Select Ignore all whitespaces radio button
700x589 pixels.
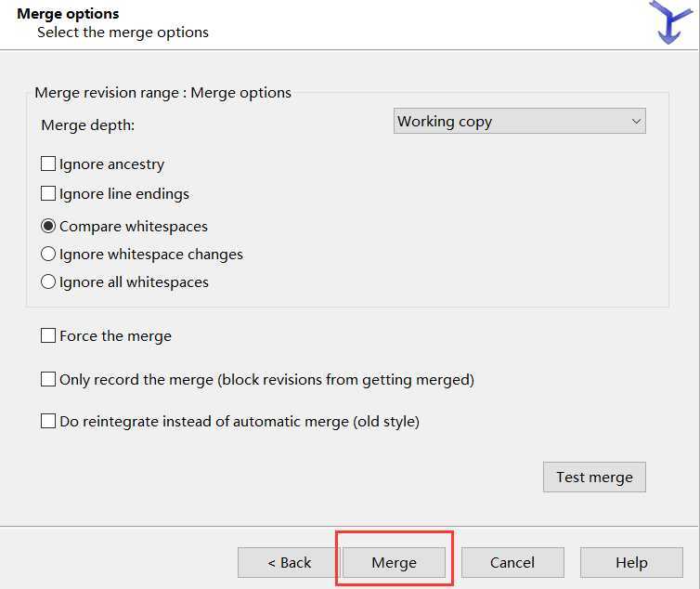(x=48, y=281)
